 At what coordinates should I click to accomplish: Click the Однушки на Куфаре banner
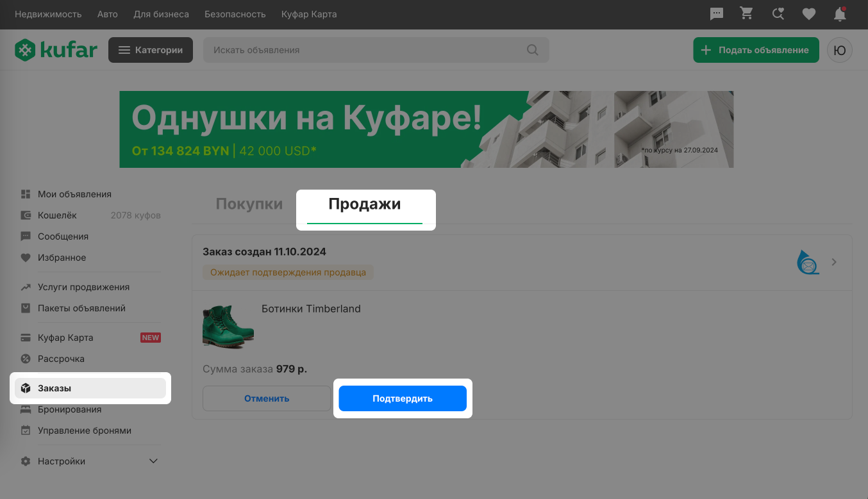pyautogui.click(x=426, y=129)
